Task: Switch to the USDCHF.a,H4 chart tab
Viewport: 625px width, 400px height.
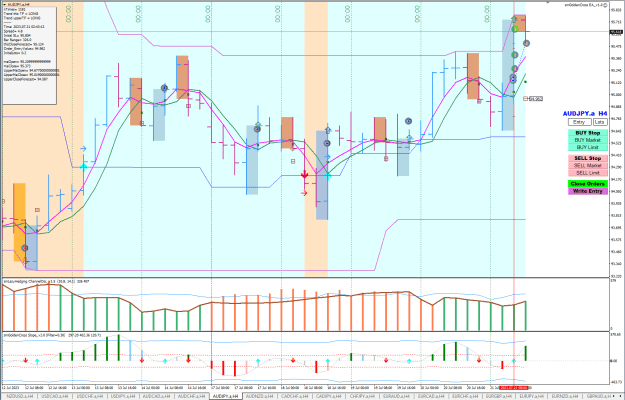Action: [89, 396]
